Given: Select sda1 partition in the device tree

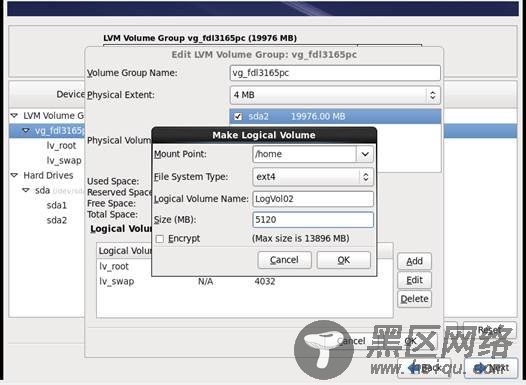Looking at the screenshot, I should [x=57, y=205].
